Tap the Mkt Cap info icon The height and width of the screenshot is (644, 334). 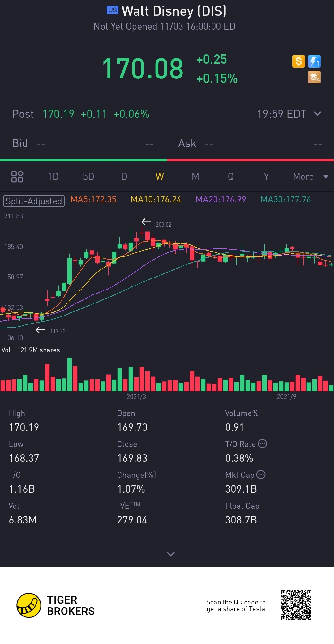261,475
